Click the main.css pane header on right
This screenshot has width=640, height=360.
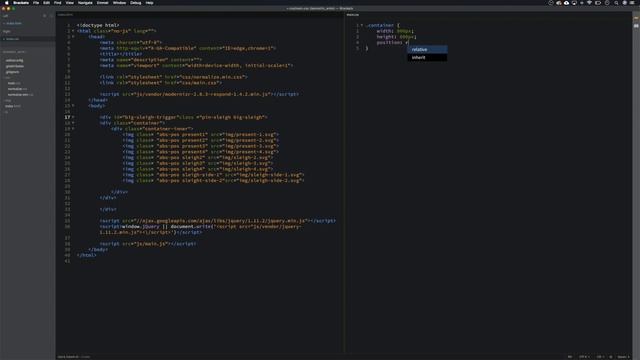pos(353,15)
